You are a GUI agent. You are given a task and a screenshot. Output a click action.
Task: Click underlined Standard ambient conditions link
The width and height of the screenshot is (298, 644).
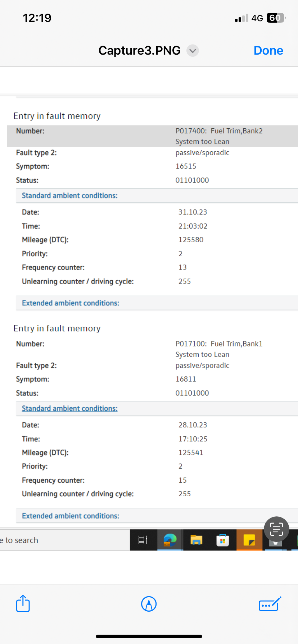click(x=69, y=408)
